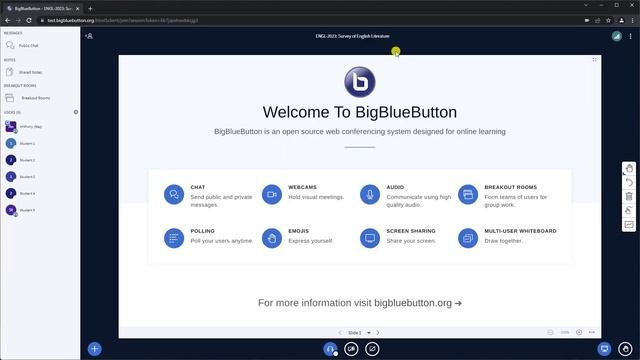640x360 pixels.
Task: Switch to the BigBlueButton browser tab
Action: [43, 8]
